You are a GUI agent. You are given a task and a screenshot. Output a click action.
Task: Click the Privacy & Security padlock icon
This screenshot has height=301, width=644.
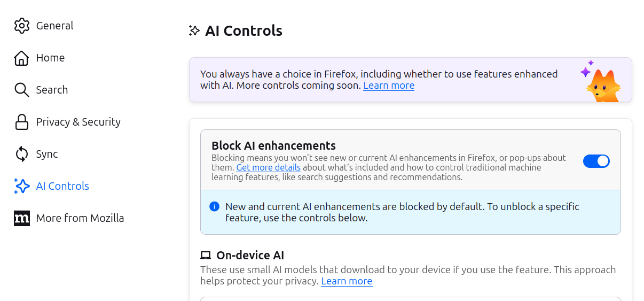(x=22, y=122)
